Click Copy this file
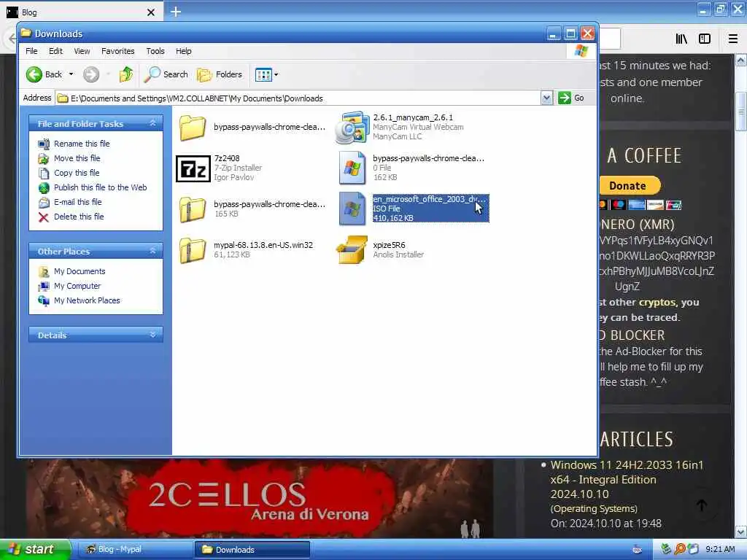 coord(76,173)
